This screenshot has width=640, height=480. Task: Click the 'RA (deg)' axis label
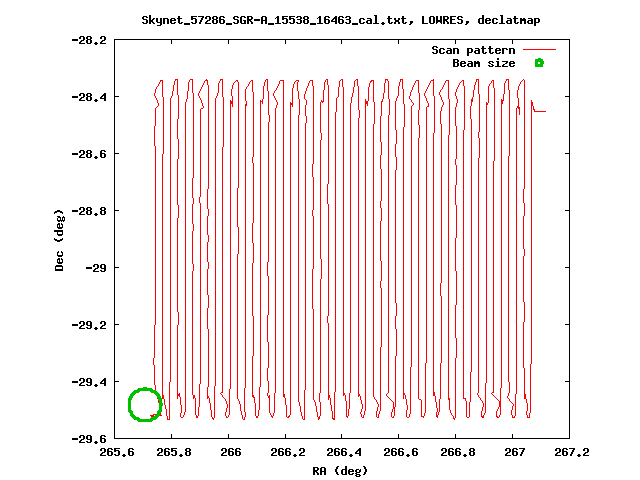point(340,471)
